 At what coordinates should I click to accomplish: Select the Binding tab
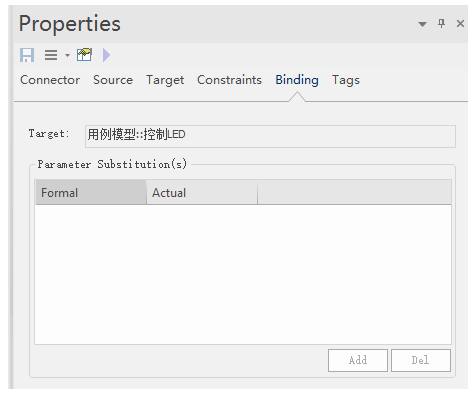tap(297, 80)
